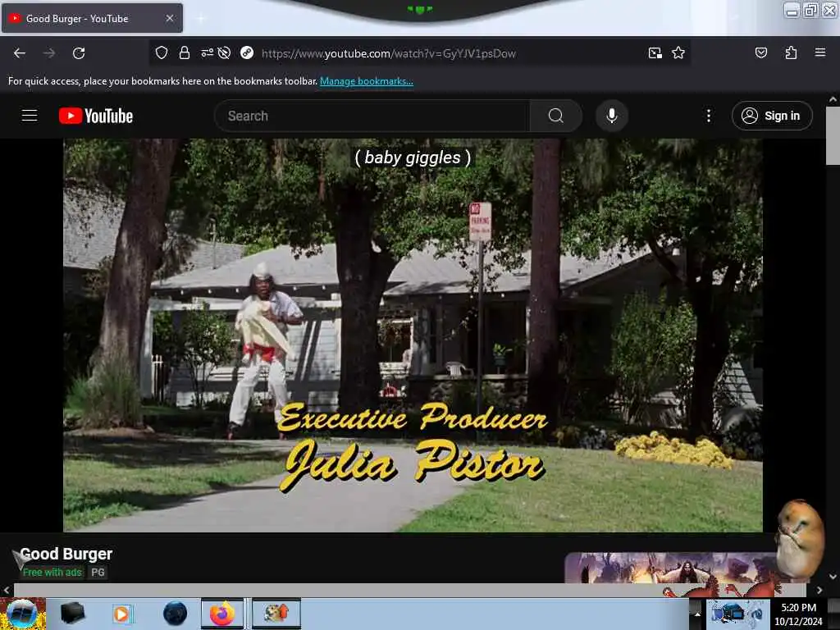Click the fantasy game ad thumbnail
840x630 pixels.
673,568
